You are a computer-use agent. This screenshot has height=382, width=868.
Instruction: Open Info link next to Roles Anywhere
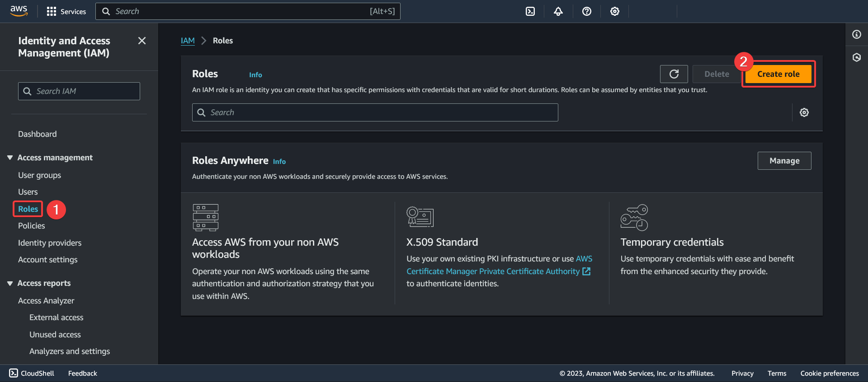279,162
